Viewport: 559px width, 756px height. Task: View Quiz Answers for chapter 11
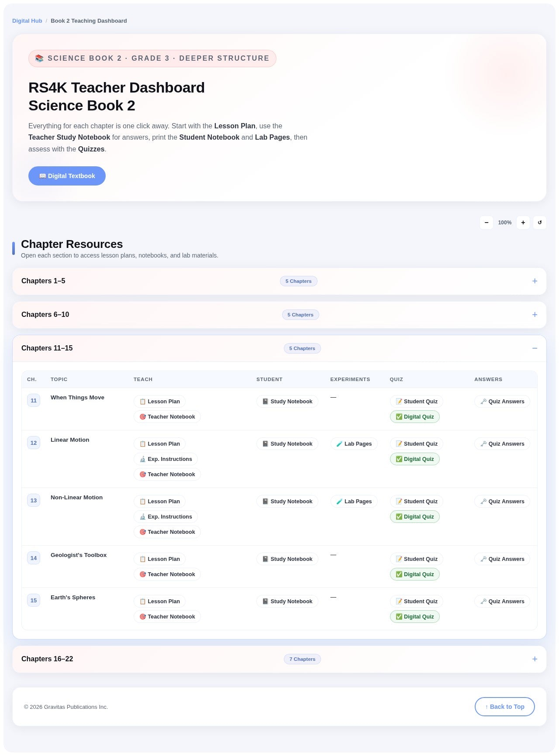[502, 402]
